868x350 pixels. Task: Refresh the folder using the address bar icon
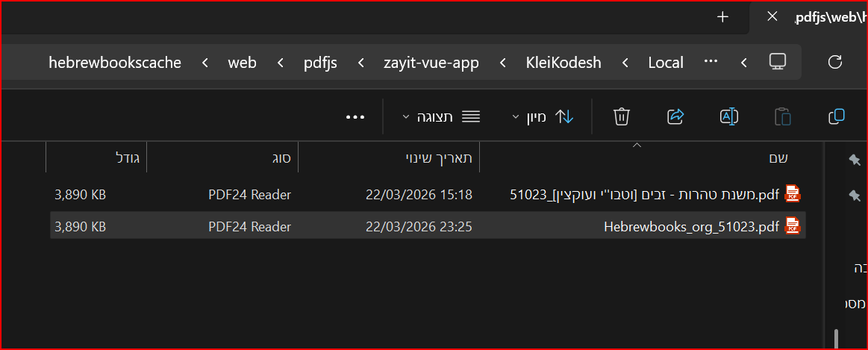click(835, 62)
